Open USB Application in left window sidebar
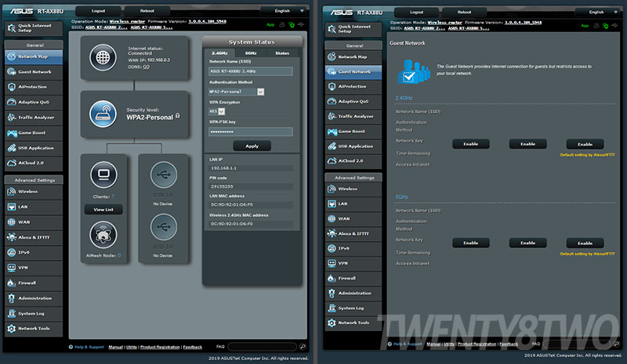The height and width of the screenshot is (364, 627). tap(34, 148)
